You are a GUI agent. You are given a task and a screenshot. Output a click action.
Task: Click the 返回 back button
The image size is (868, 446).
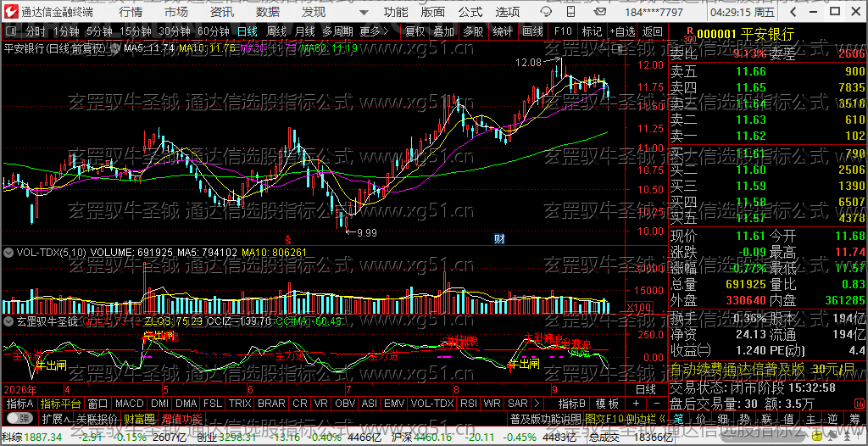(x=653, y=31)
